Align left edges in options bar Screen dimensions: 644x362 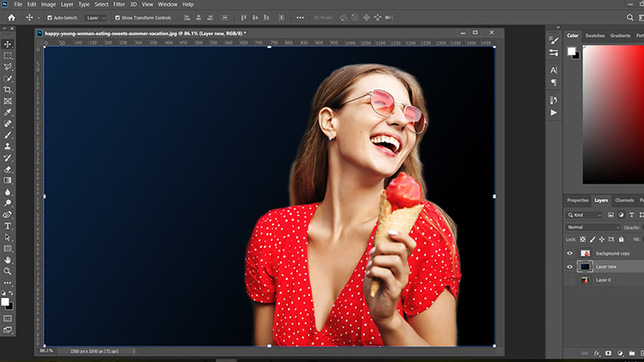click(x=187, y=18)
